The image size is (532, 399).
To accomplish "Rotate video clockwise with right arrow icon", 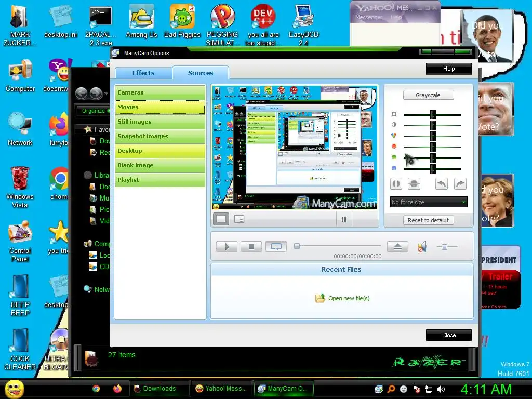I will tap(460, 184).
